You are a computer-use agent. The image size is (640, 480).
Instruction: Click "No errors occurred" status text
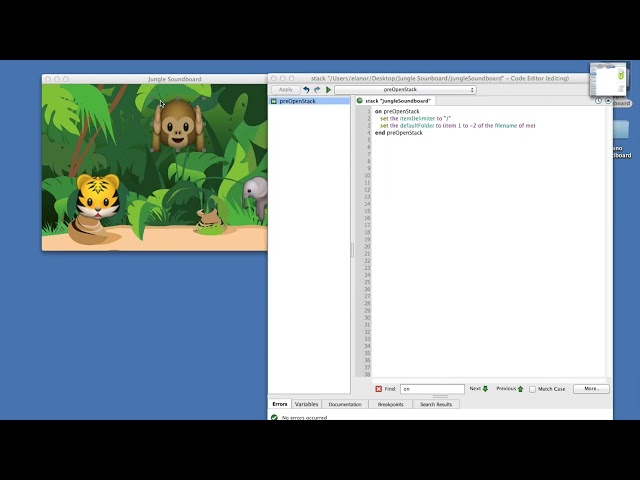[304, 418]
